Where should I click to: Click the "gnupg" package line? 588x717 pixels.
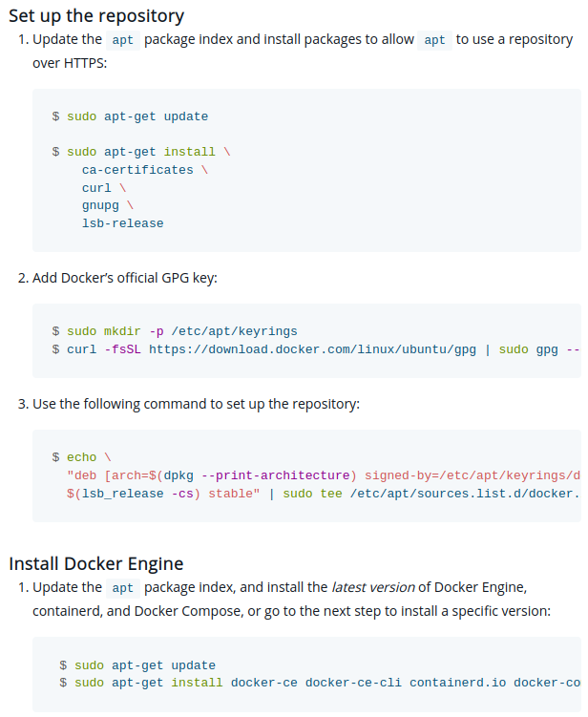click(x=108, y=206)
